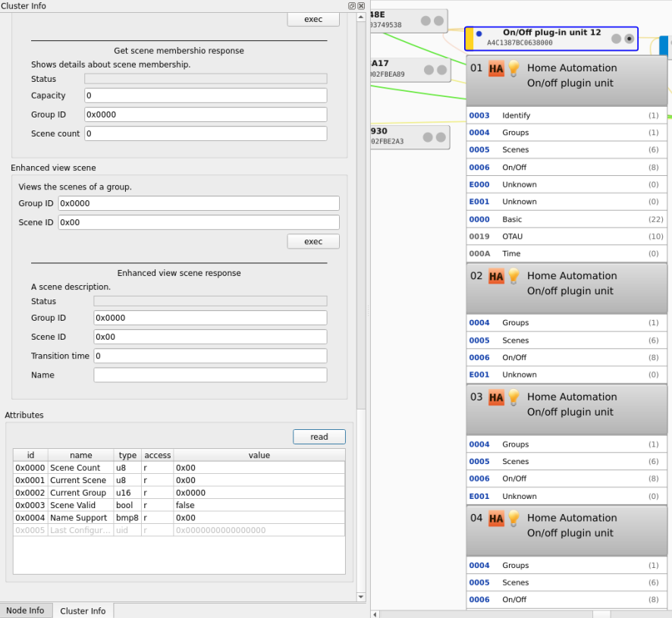672x618 pixels.
Task: Click exec under Enhanced view scene
Action: (x=313, y=241)
